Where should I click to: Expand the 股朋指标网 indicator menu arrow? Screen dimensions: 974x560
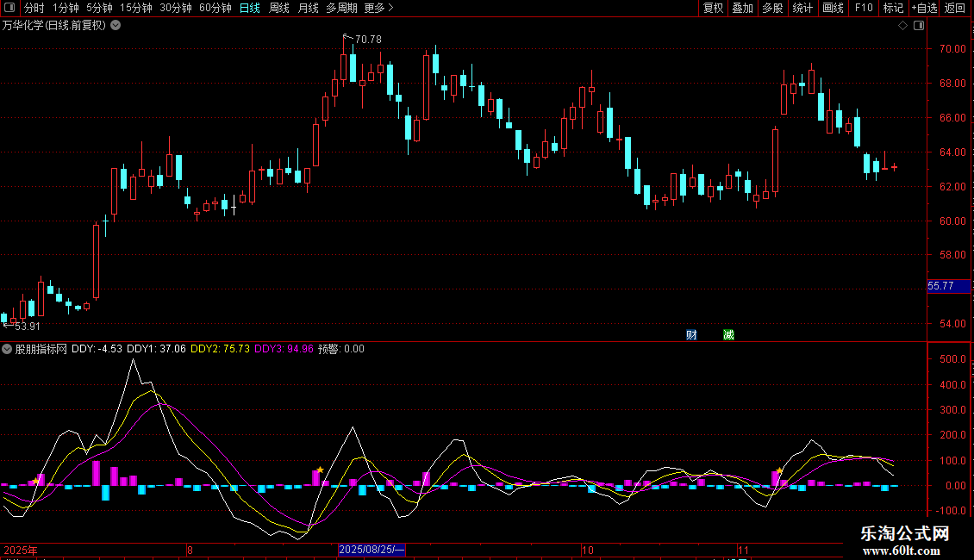coord(7,349)
